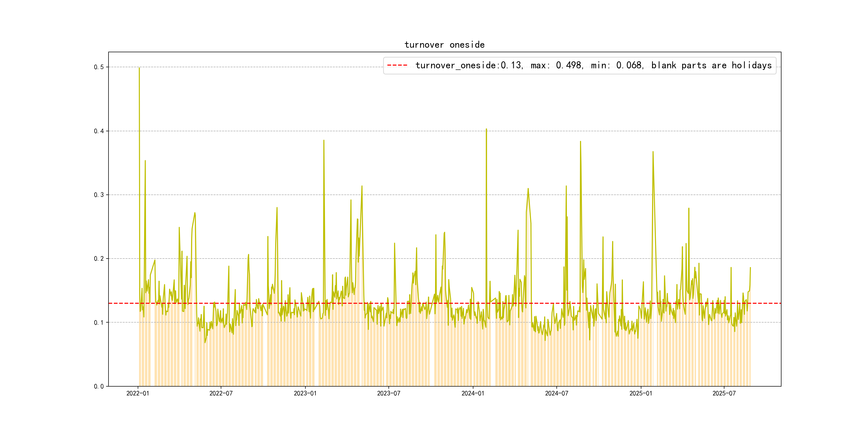This screenshot has width=868, height=434.
Task: Select the 2025-07 x-axis tick label
Action: [724, 393]
